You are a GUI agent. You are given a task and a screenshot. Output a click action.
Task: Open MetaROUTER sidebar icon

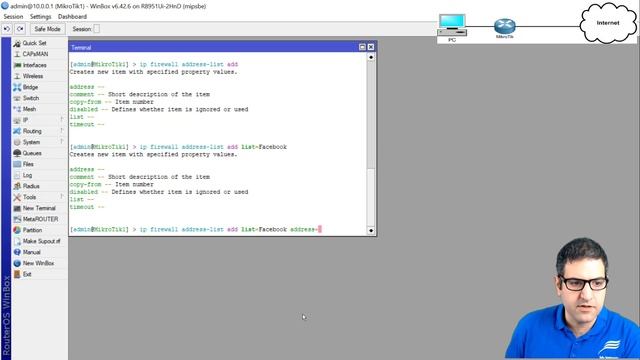tap(17, 219)
